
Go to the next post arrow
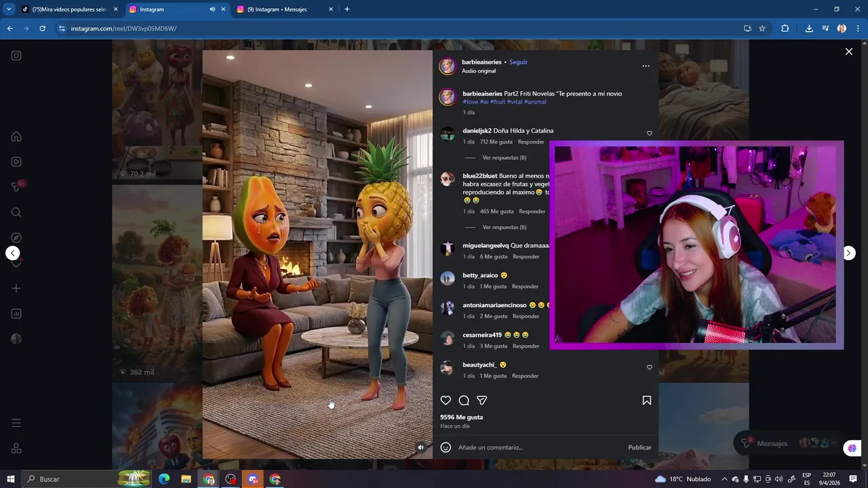tap(848, 253)
